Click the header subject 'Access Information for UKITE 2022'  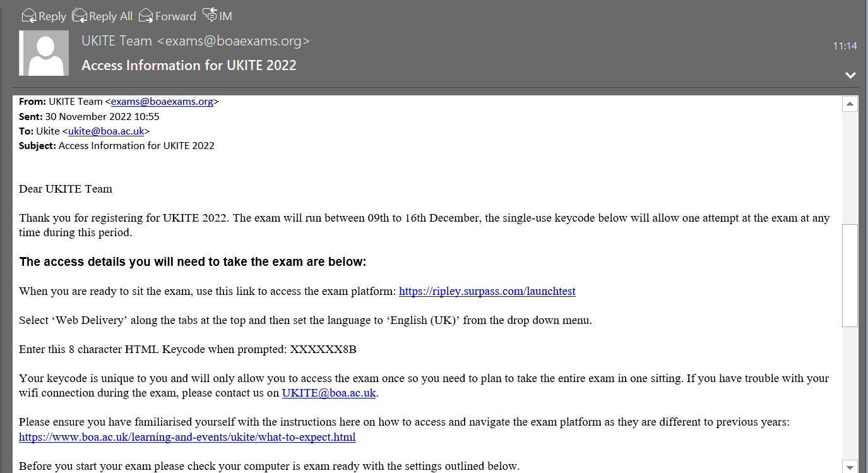(189, 65)
